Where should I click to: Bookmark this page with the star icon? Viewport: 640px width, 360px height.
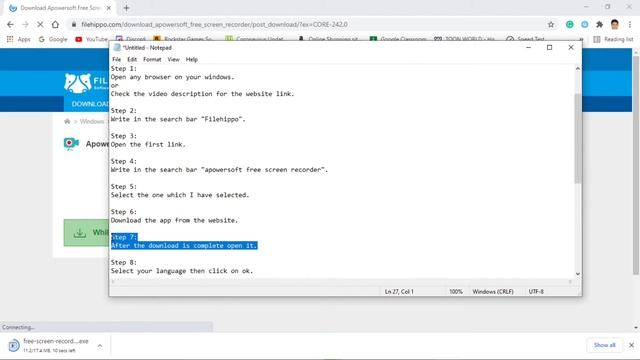(551, 24)
